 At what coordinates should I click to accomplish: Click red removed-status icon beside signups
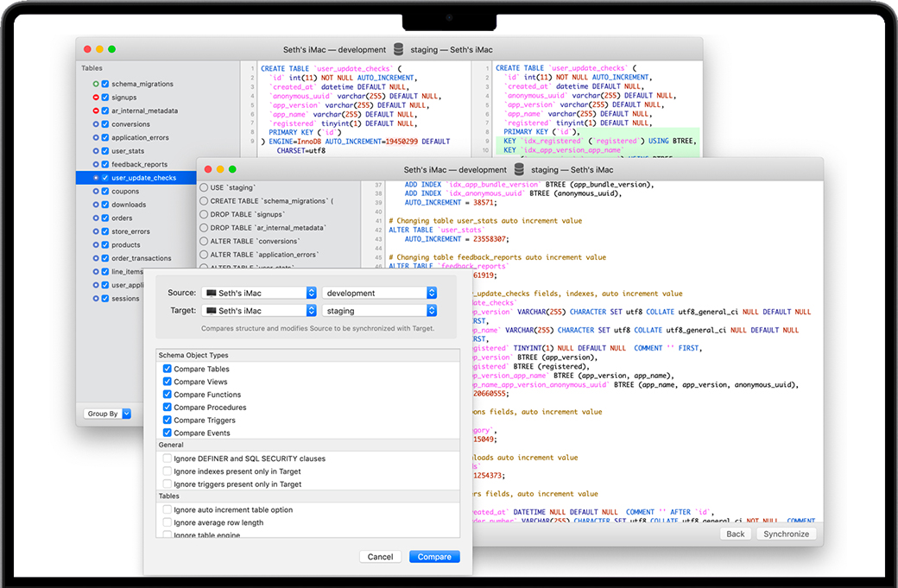96,98
